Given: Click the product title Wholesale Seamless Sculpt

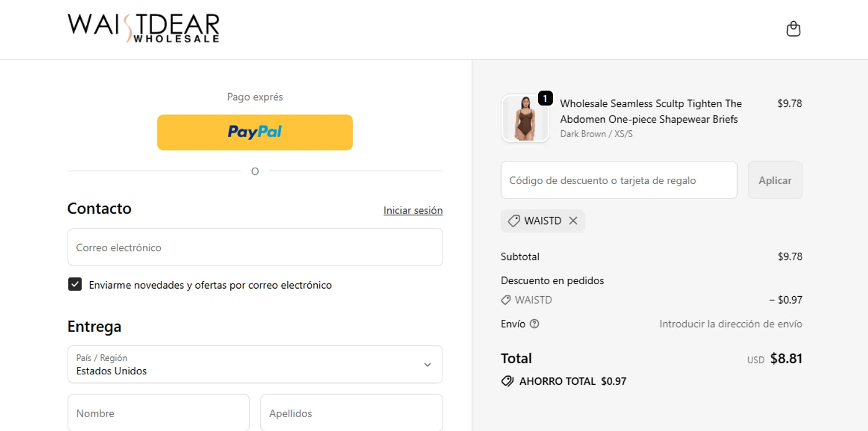Looking at the screenshot, I should coord(651,111).
